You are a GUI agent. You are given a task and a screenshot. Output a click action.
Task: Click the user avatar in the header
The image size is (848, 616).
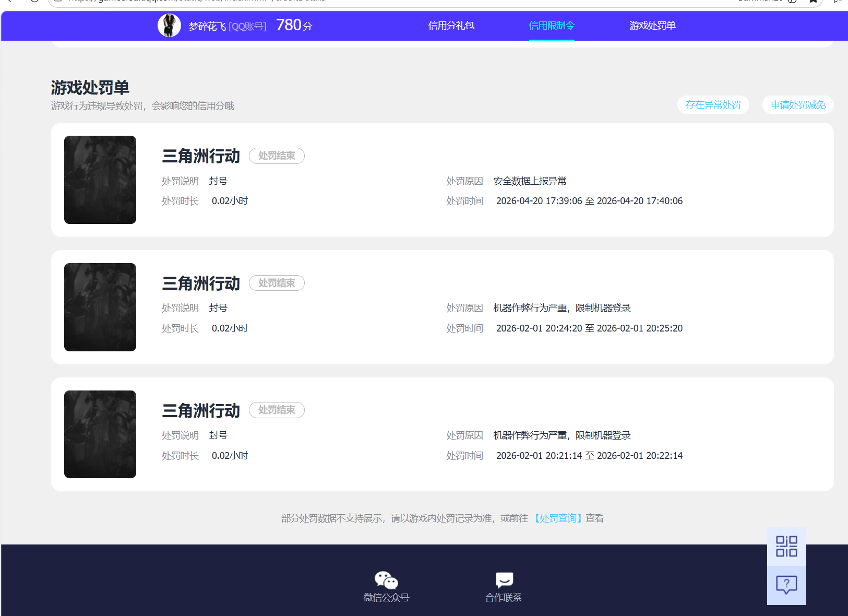click(x=169, y=26)
